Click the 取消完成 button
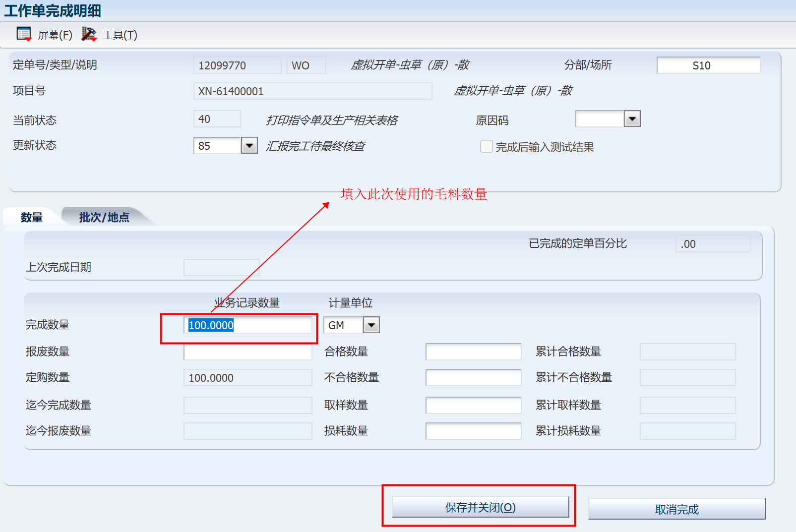This screenshot has width=796, height=532. (x=676, y=509)
